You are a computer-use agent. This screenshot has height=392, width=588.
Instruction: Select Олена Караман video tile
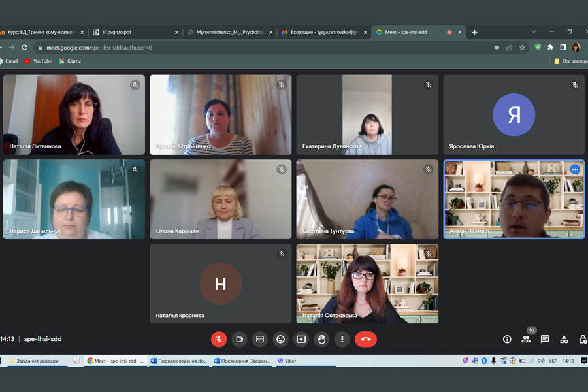coord(221,199)
